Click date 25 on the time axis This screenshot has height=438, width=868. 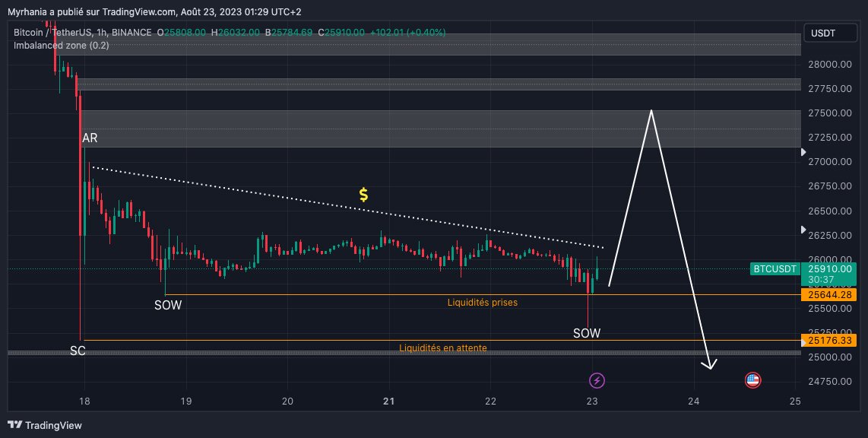795,401
